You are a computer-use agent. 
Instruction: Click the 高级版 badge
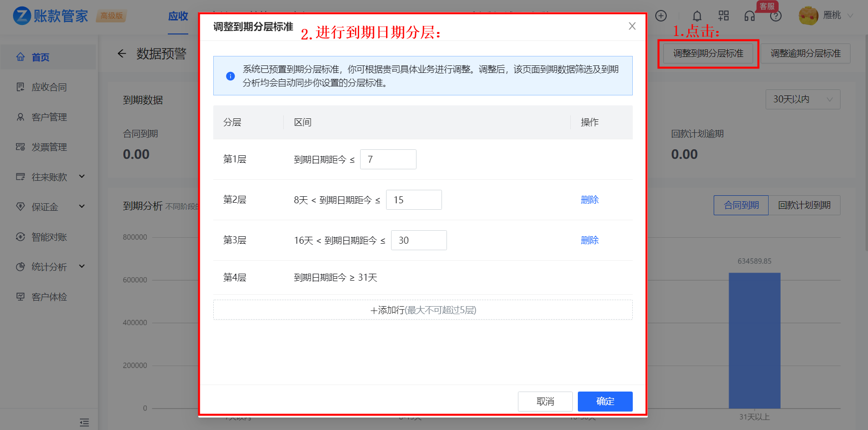tap(112, 16)
